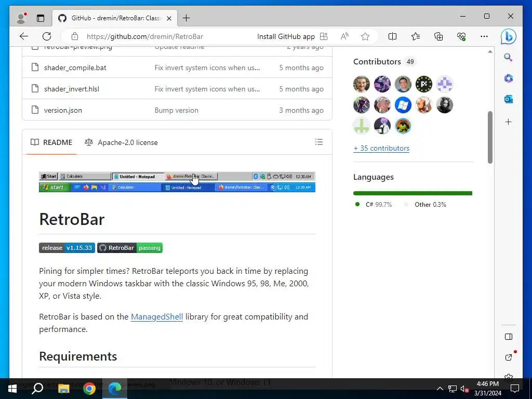
Task: Click the RetroBar passing build badge
Action: 130,248
